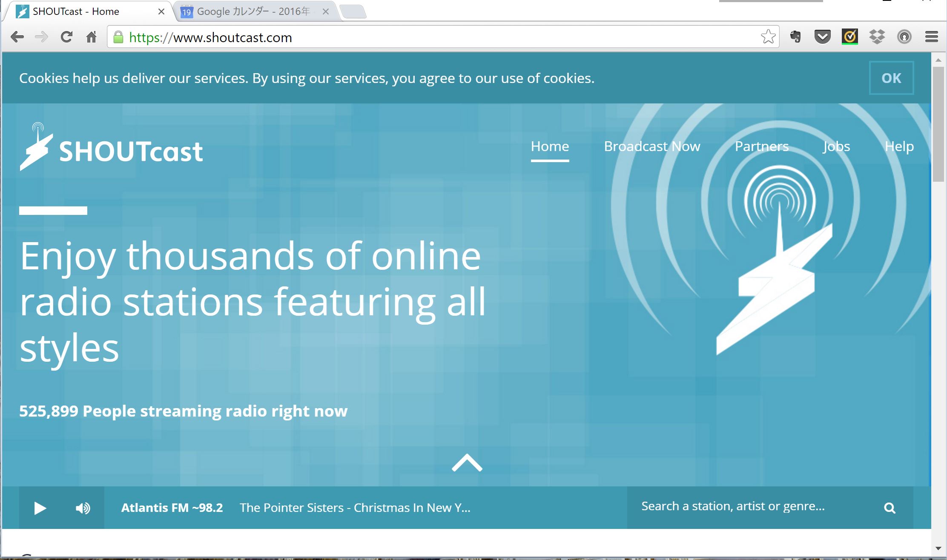Dismiss the cookie notice with OK
The height and width of the screenshot is (560, 947).
point(891,78)
